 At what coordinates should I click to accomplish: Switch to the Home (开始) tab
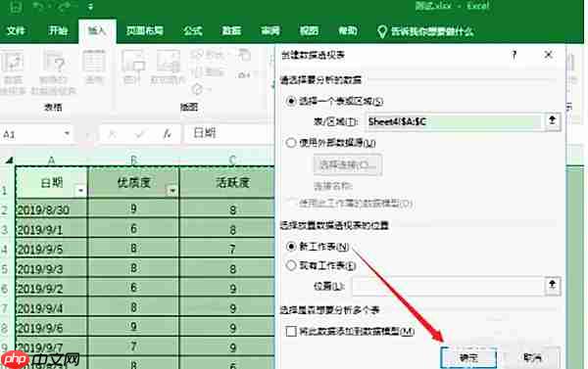tap(58, 30)
